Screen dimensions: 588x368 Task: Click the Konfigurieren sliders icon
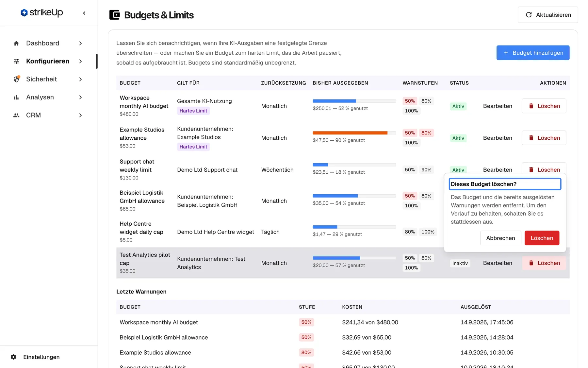(x=16, y=61)
